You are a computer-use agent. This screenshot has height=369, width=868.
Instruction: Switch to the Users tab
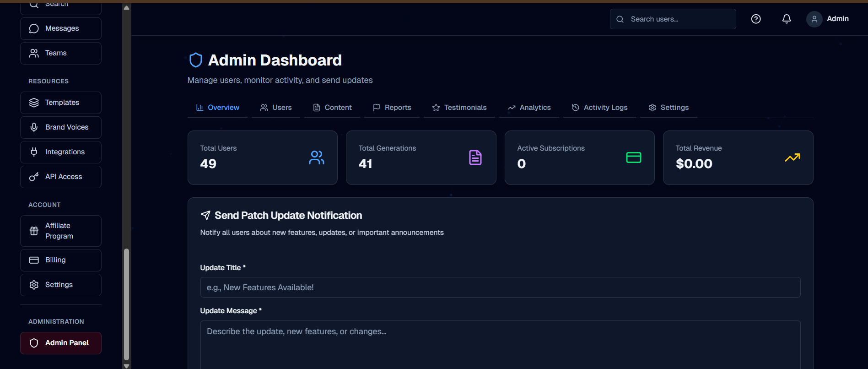pos(276,108)
